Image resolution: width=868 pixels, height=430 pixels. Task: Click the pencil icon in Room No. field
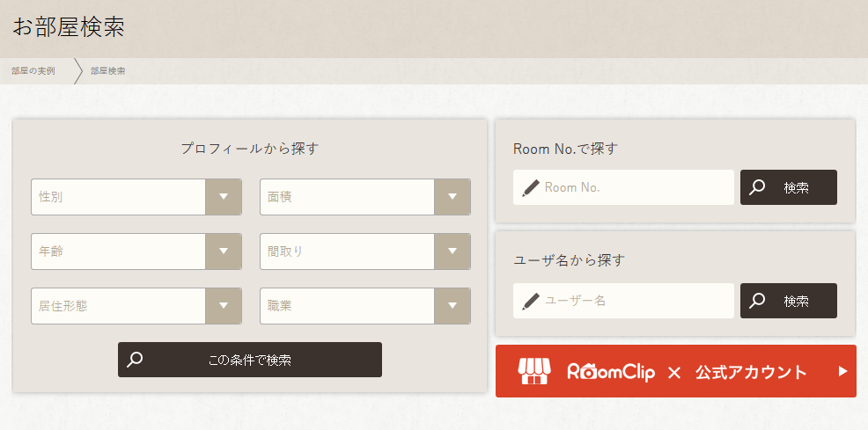click(530, 187)
